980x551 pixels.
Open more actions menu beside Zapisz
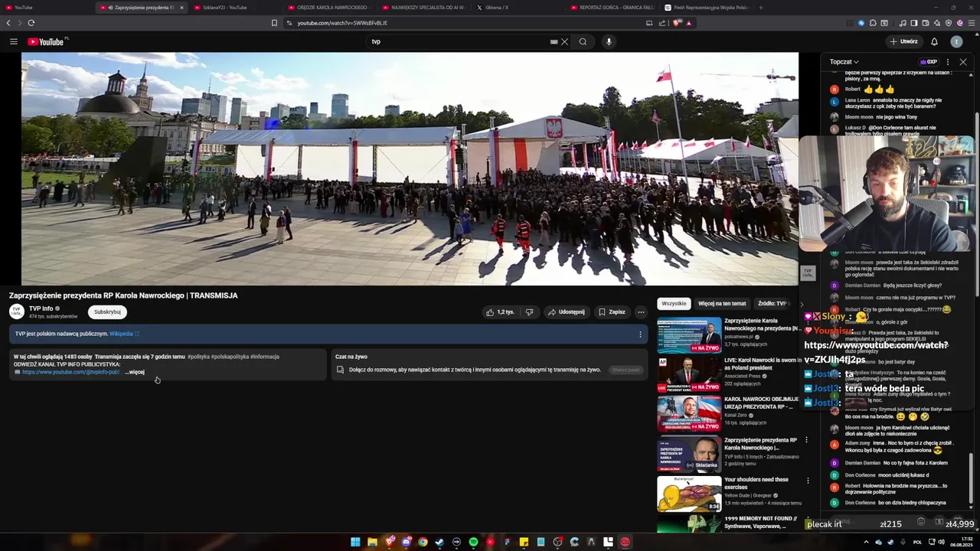pos(641,312)
